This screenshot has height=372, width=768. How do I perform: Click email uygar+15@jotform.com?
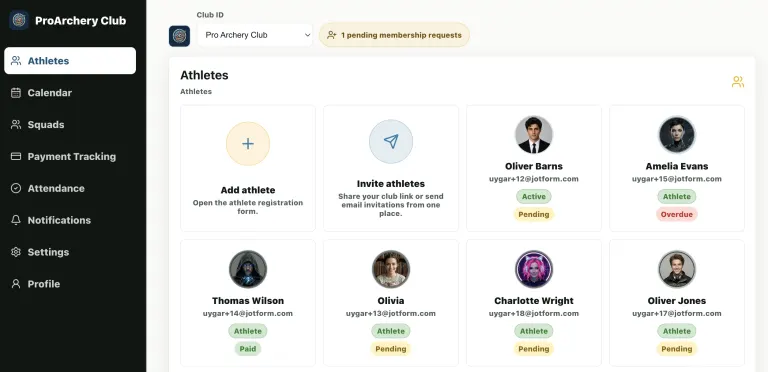coord(677,179)
